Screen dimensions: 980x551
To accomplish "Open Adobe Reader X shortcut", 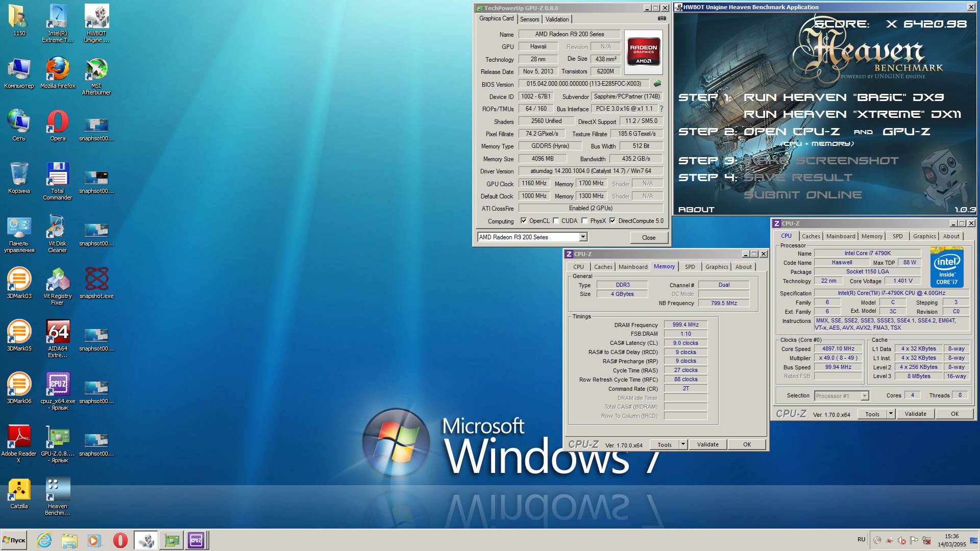I will click(19, 444).
